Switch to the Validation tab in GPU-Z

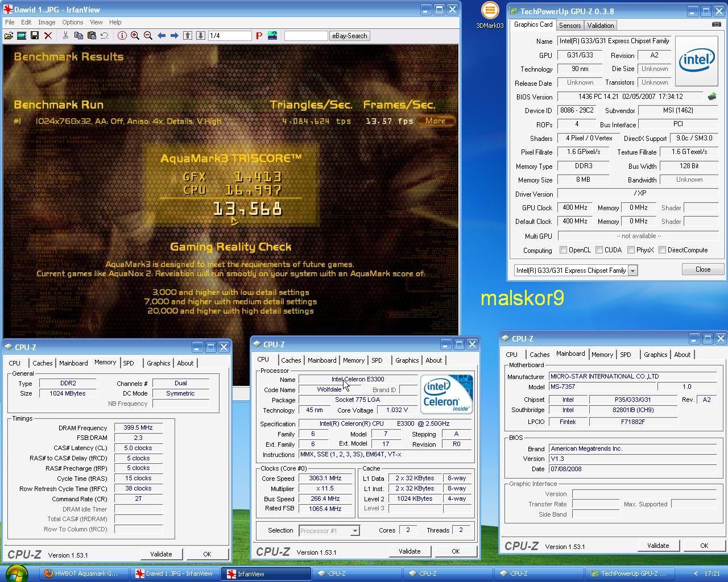coord(601,26)
